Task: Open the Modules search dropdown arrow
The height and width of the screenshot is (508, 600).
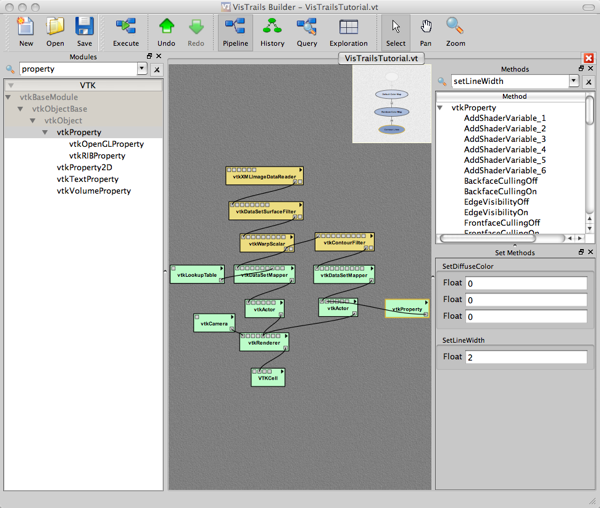Action: (142, 69)
